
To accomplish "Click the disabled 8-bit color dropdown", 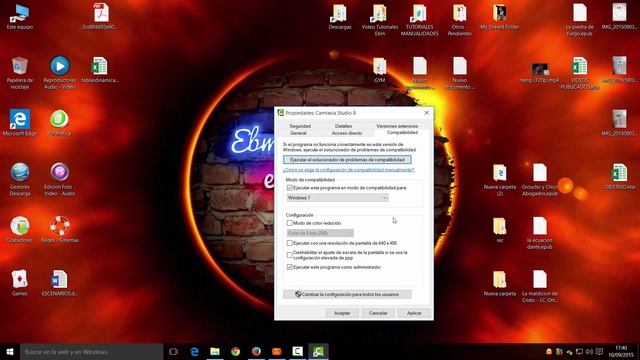I will point(320,233).
